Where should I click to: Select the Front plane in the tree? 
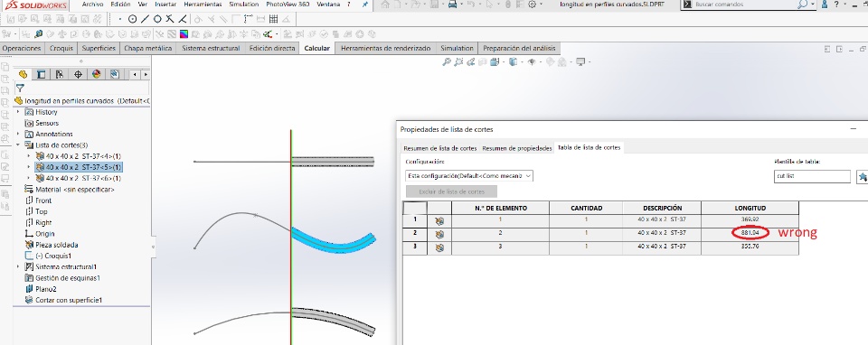point(38,200)
